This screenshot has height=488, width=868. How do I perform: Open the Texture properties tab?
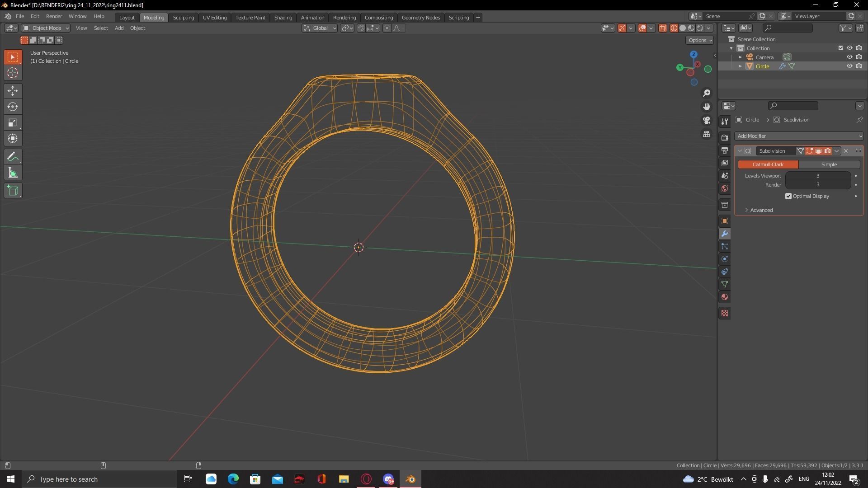725,313
